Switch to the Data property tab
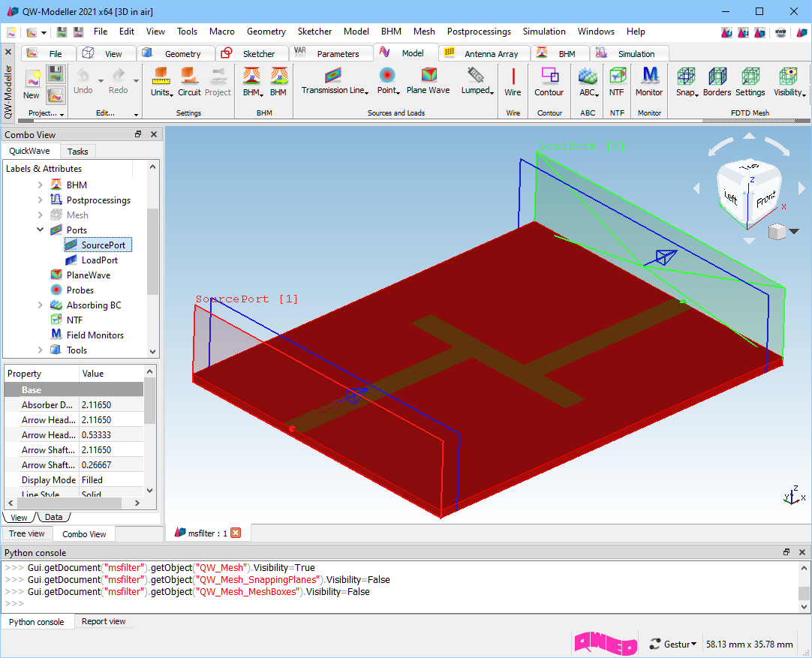Image resolution: width=812 pixels, height=658 pixels. pyautogui.click(x=54, y=517)
